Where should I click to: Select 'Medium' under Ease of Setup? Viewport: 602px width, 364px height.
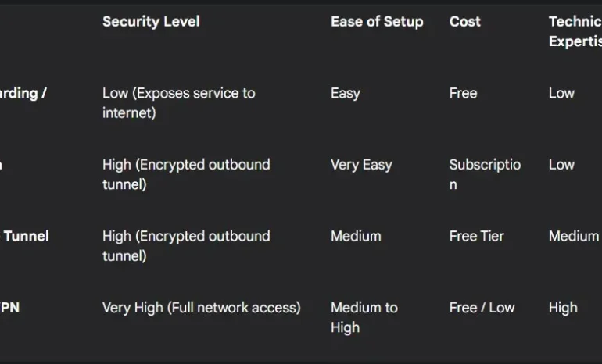356,236
